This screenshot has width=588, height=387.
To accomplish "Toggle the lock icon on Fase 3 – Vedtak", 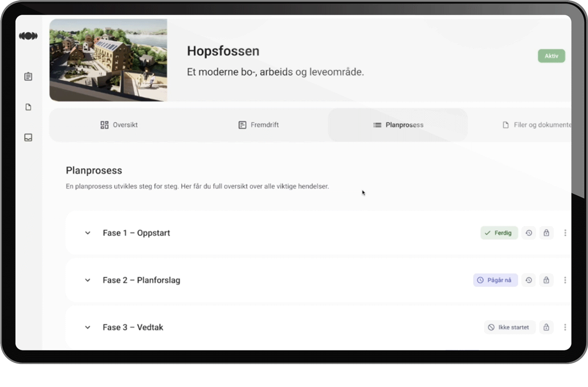I will (546, 327).
